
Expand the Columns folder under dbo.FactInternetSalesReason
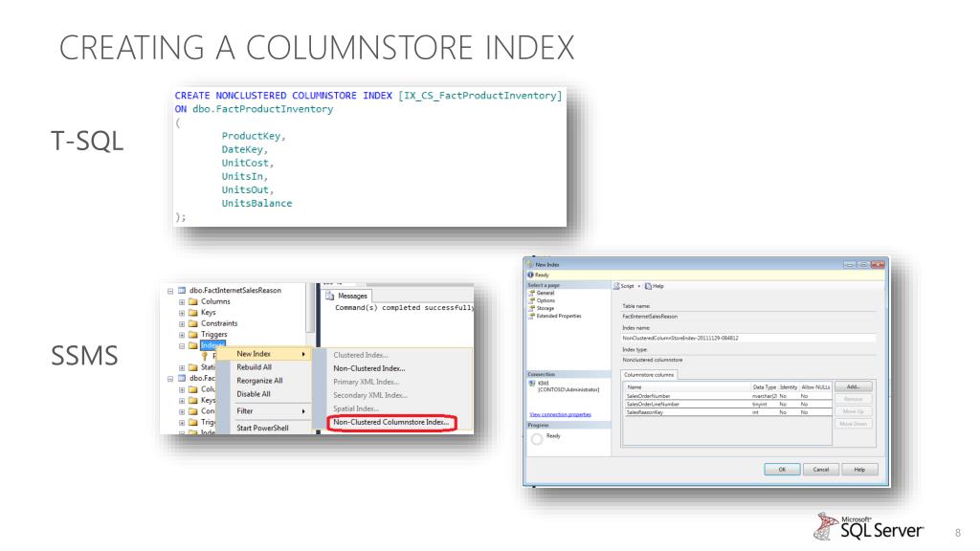[182, 302]
